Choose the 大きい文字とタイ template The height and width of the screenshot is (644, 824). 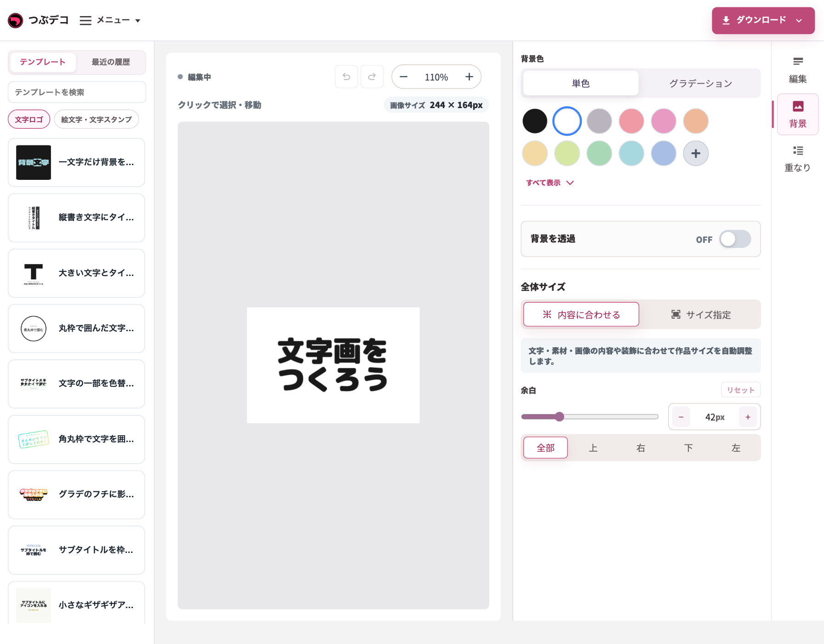76,273
